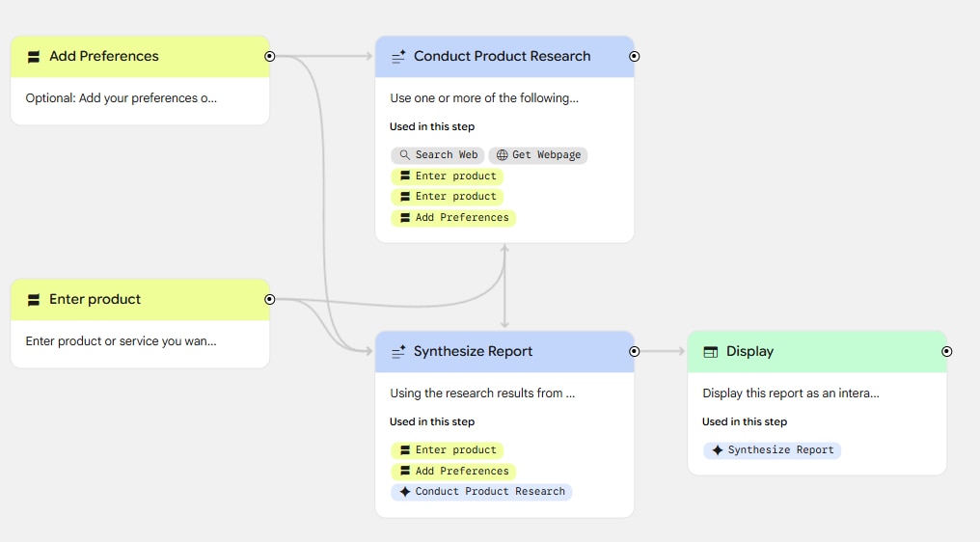Click the Display node output connector port

[x=946, y=352]
